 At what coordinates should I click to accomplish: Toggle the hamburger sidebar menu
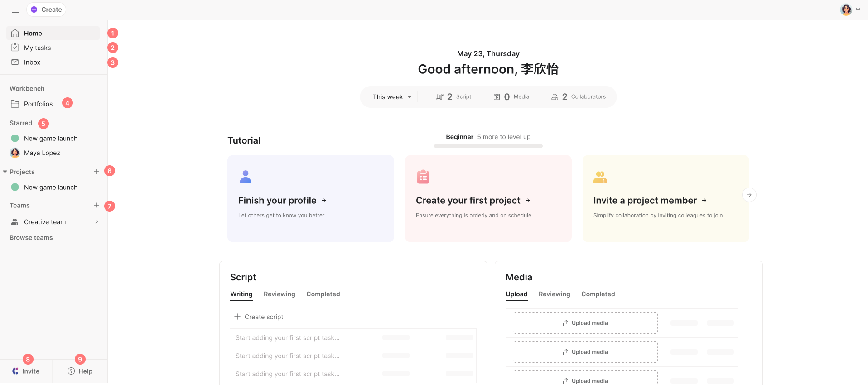15,10
